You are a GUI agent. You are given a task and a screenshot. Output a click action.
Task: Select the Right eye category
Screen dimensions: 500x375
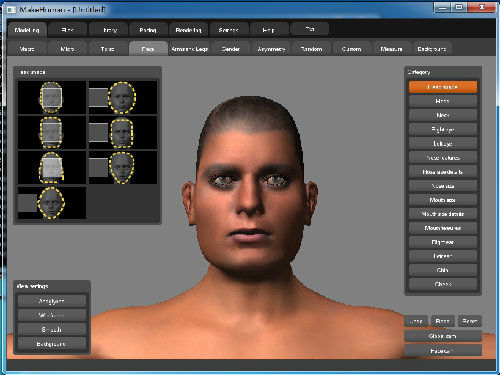[443, 129]
